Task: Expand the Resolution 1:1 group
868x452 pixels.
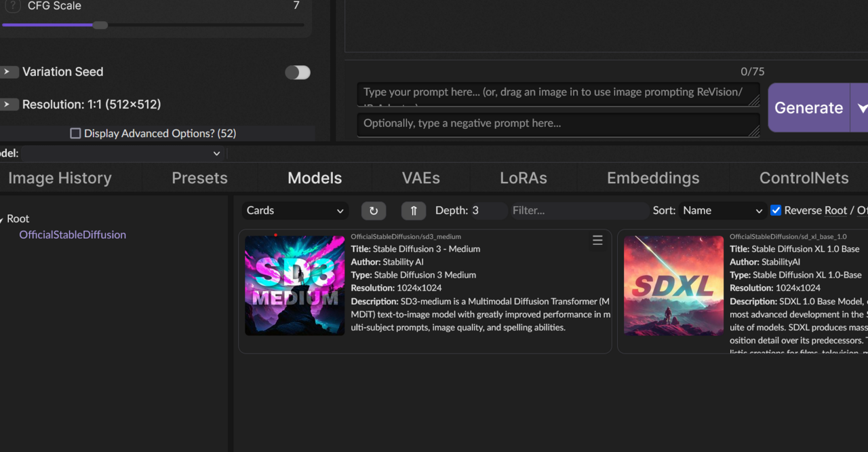Action: [x=9, y=105]
